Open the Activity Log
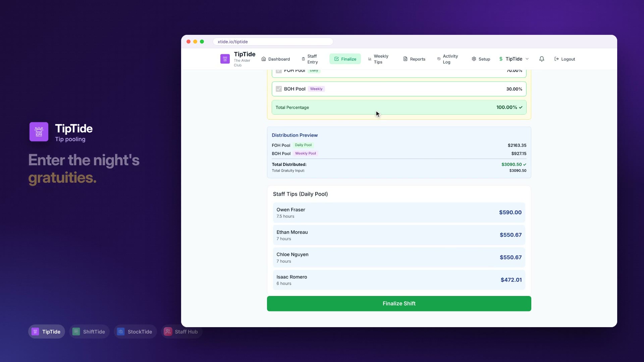Image resolution: width=644 pixels, height=362 pixels. coord(448,59)
